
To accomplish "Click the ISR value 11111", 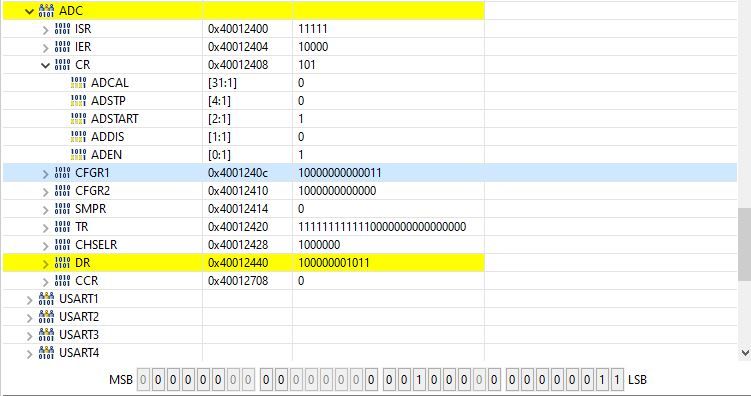I will tap(313, 29).
